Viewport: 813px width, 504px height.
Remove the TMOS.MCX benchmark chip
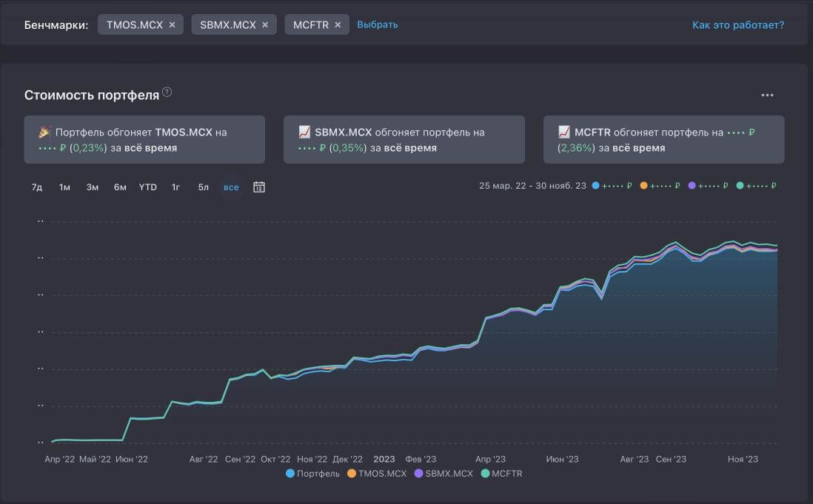click(172, 25)
